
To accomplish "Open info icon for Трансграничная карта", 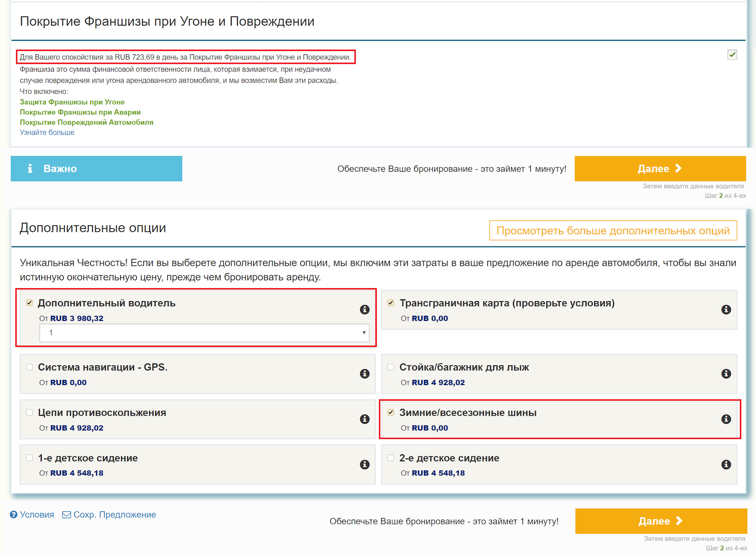I will (726, 309).
